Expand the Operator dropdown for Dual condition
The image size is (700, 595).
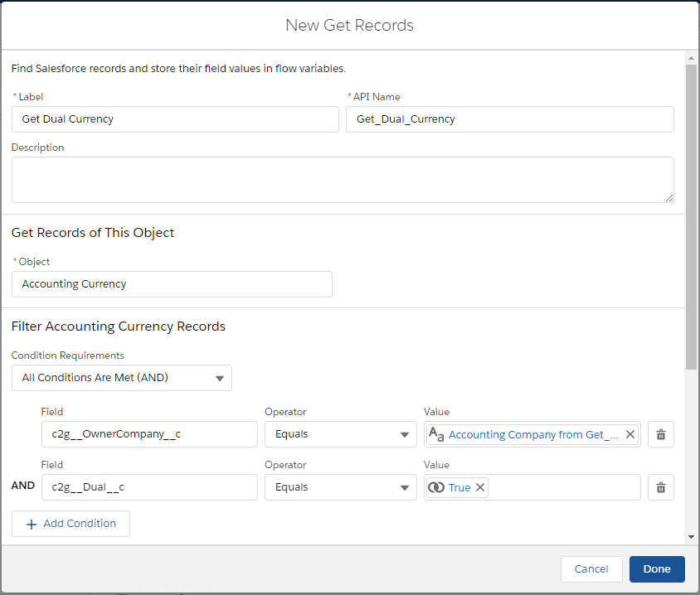coord(340,487)
